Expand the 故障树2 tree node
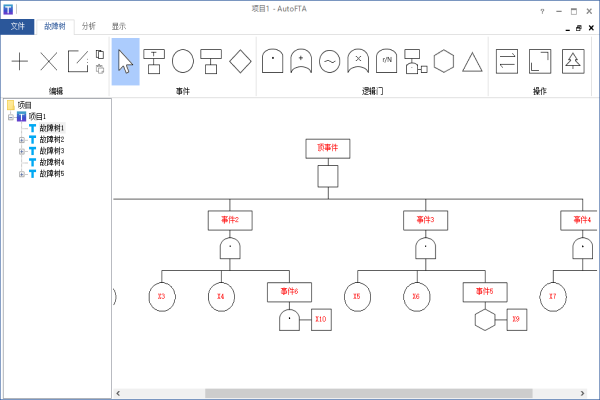Viewport: 600px width, 400px height. (22, 140)
